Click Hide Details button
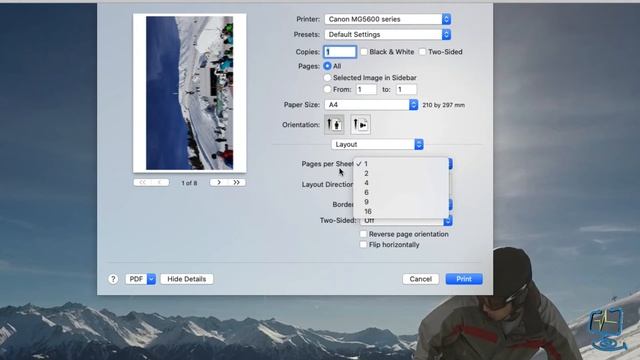 (187, 279)
